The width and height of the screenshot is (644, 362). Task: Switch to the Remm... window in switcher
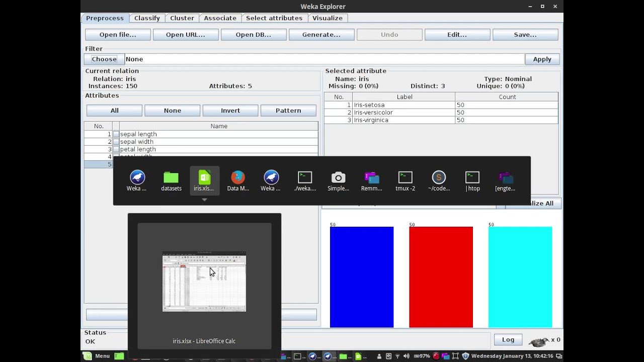click(x=371, y=181)
